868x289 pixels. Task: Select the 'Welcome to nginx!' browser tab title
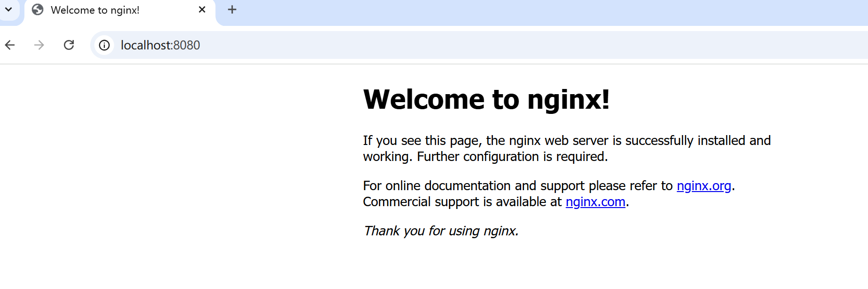pyautogui.click(x=95, y=10)
